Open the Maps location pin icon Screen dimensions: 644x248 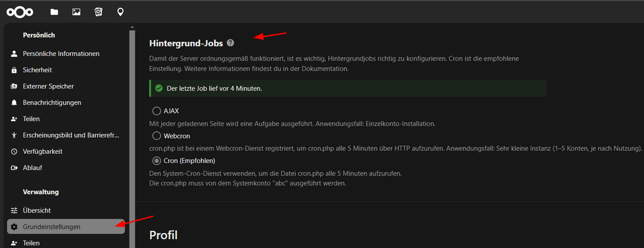[x=120, y=12]
